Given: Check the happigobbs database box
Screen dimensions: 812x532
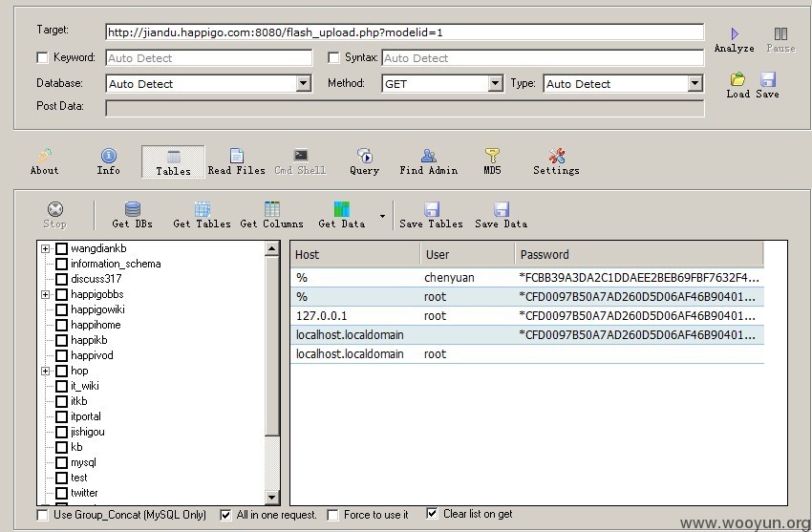Looking at the screenshot, I should tap(62, 294).
